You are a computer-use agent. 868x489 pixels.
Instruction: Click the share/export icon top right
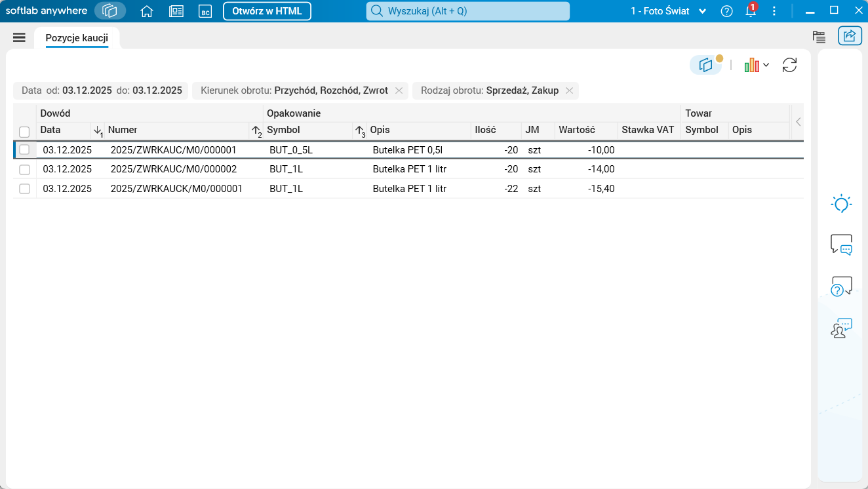pos(850,36)
